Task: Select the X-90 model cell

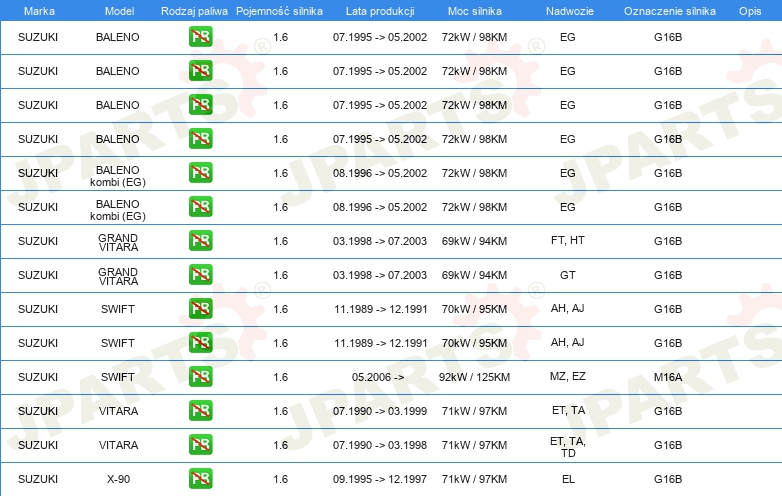Action: point(118,479)
